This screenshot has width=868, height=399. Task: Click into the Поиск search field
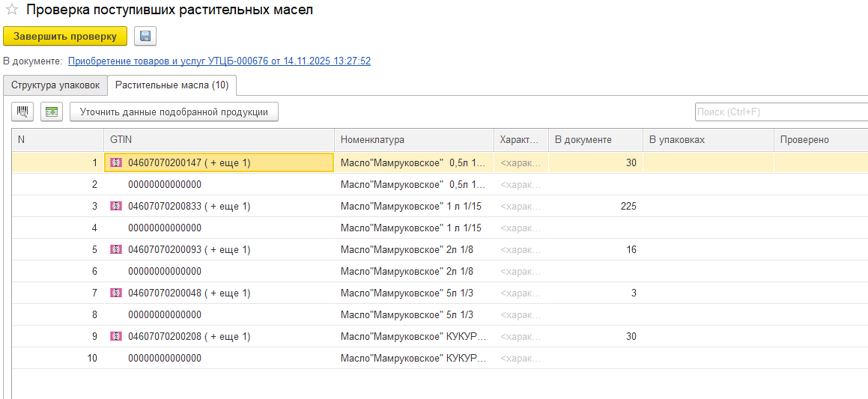[x=779, y=112]
